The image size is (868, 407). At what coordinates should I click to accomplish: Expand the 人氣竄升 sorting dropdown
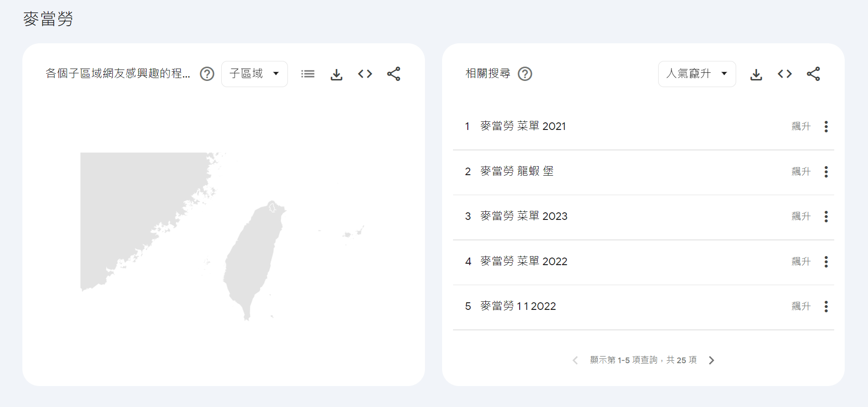[x=697, y=74]
